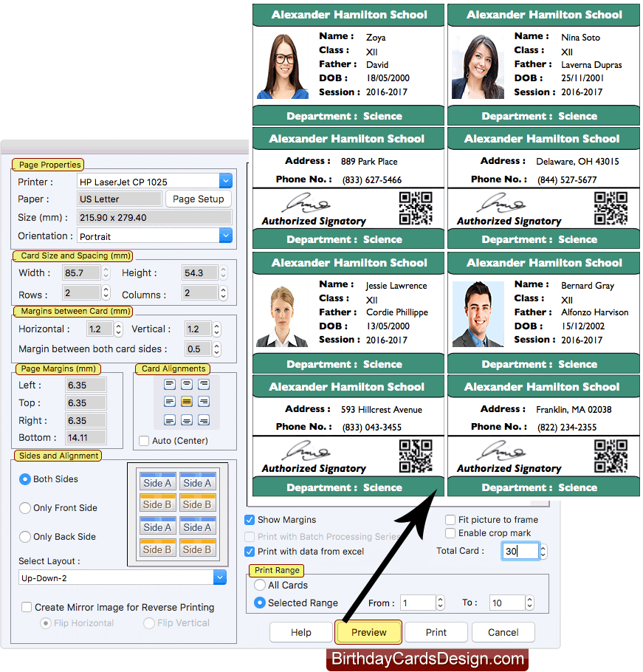
Task: Select bottom-right card alignment icon
Action: pyautogui.click(x=204, y=420)
